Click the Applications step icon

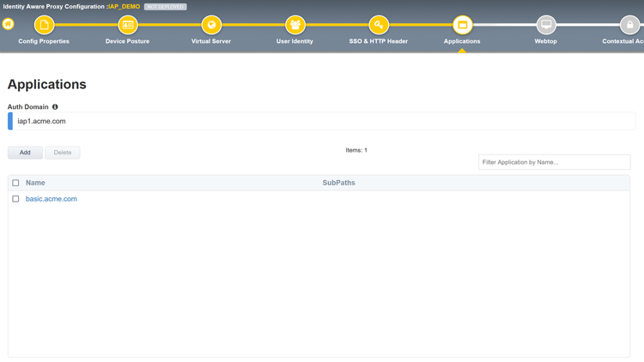tap(463, 25)
